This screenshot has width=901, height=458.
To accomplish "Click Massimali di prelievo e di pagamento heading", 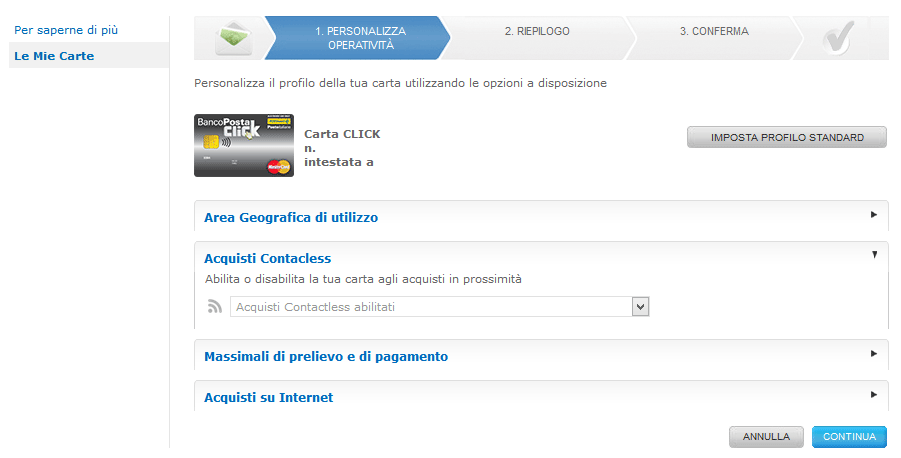I will click(326, 356).
